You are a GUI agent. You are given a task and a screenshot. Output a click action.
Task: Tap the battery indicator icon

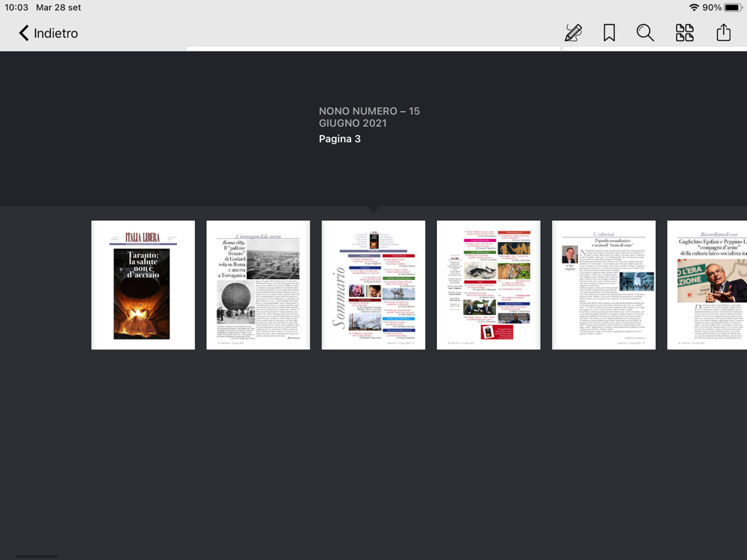click(x=733, y=7)
